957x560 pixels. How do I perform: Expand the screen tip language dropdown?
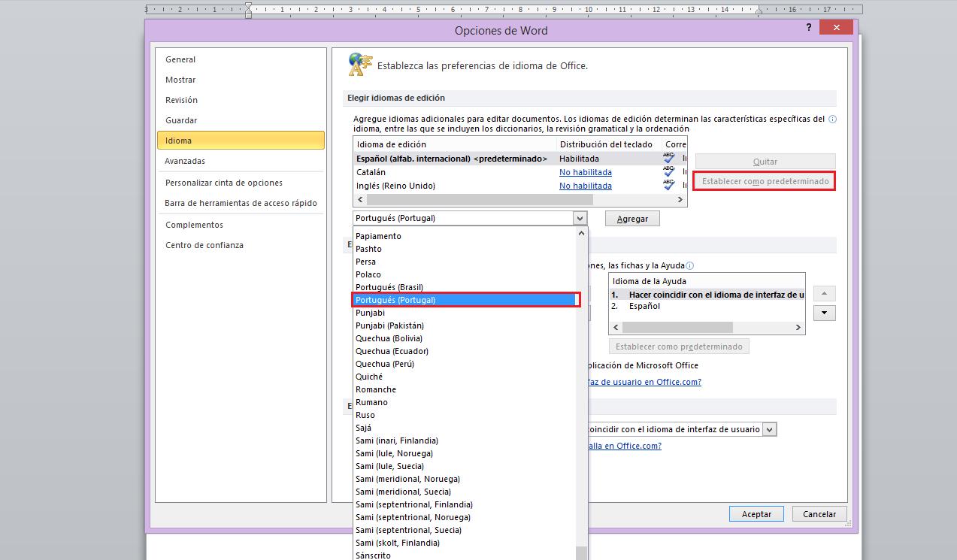click(768, 429)
